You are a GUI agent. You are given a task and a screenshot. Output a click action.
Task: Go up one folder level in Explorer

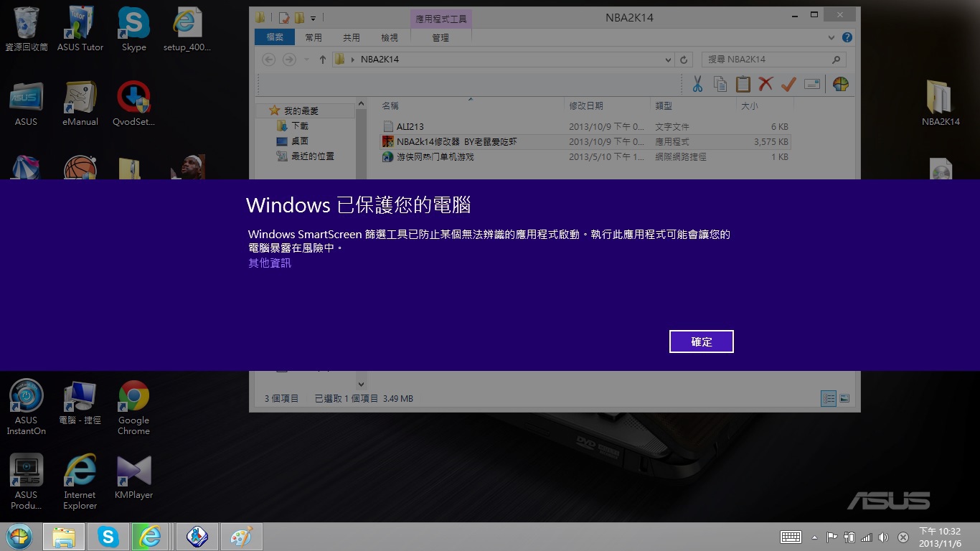pyautogui.click(x=322, y=60)
